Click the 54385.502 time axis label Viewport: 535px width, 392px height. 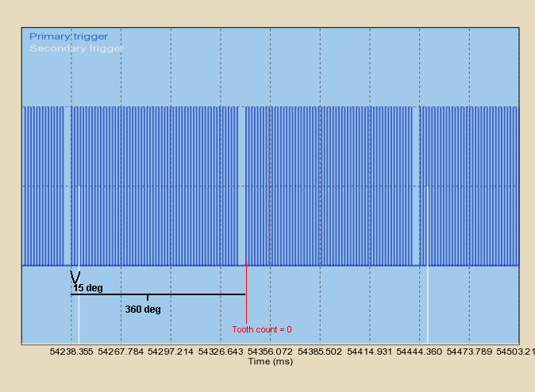[x=320, y=351]
